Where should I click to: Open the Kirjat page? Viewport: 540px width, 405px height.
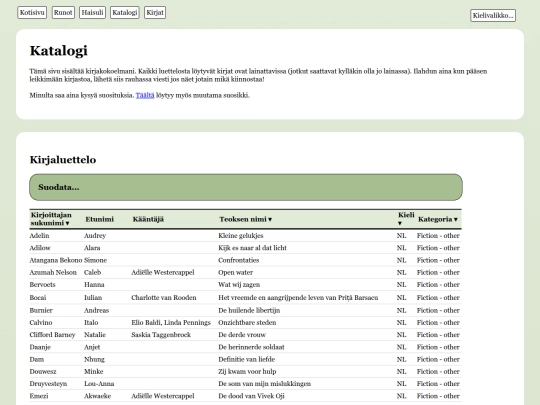click(155, 12)
